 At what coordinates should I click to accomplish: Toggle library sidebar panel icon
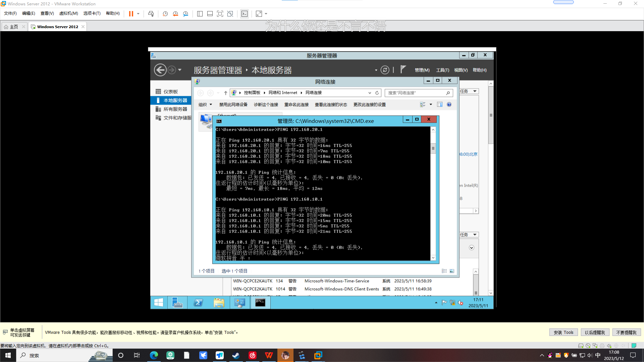tap(200, 14)
